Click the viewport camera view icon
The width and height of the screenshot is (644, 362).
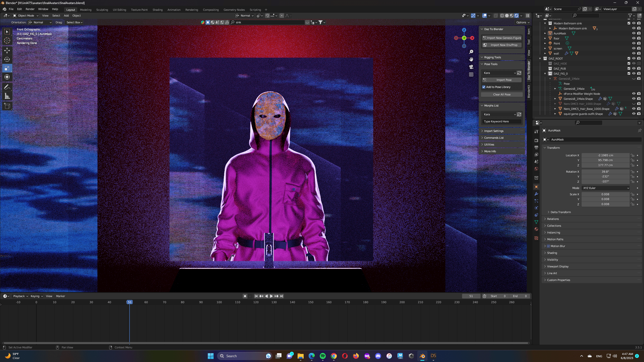click(471, 67)
